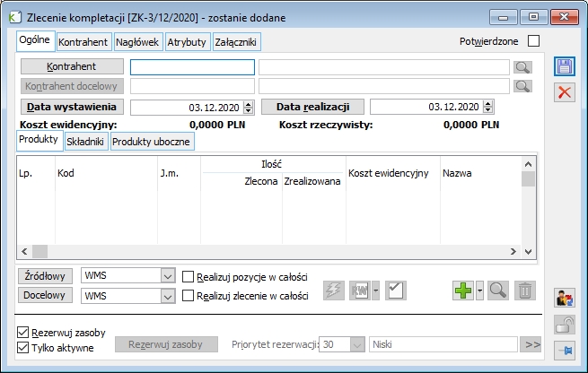Viewport: 588px width, 373px height.
Task: Click the trash can delete icon
Action: [x=525, y=290]
